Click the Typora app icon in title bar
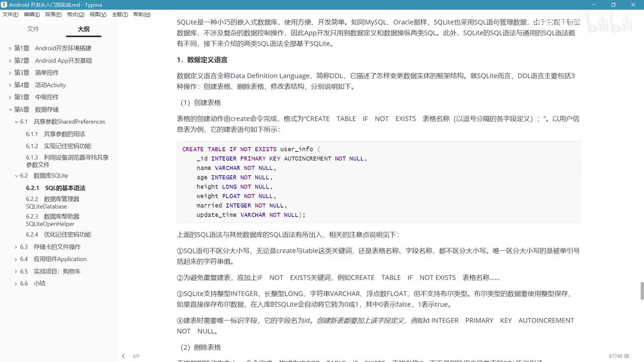The image size is (644, 362). (x=4, y=5)
